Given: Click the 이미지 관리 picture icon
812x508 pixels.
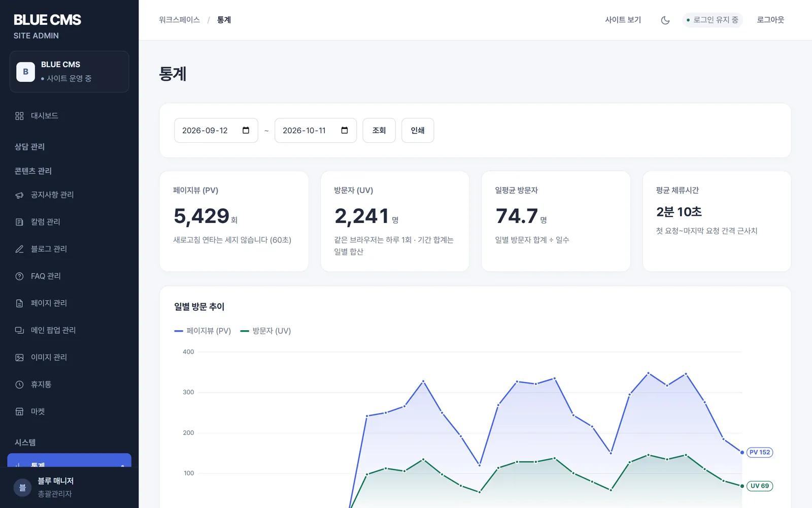Looking at the screenshot, I should [x=19, y=358].
